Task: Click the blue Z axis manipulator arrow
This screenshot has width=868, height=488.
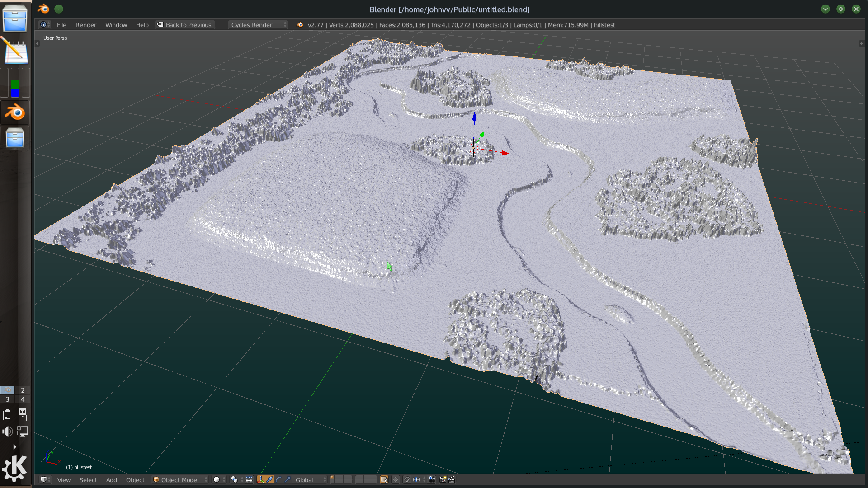Action: click(x=474, y=116)
